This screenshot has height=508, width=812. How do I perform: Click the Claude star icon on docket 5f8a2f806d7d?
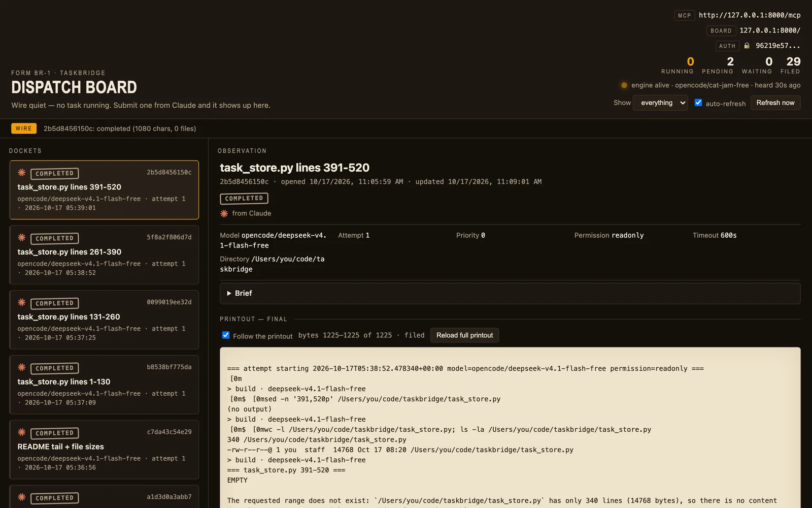(22, 238)
